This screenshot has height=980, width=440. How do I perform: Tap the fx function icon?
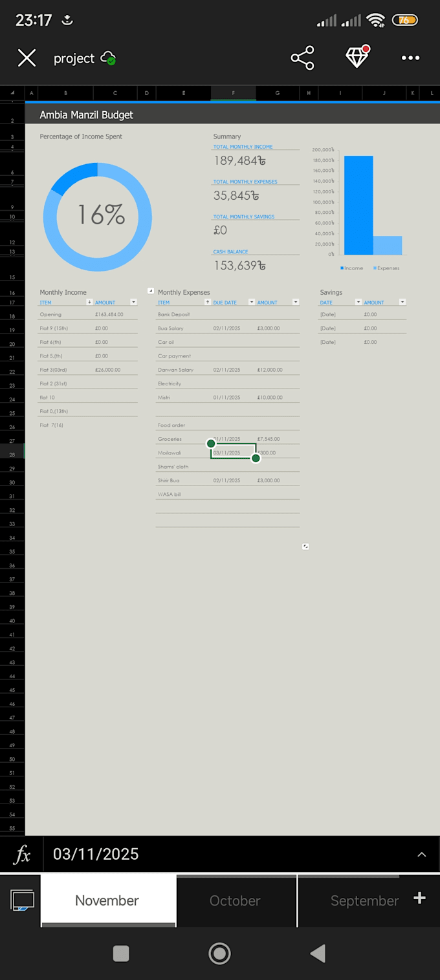[22, 855]
